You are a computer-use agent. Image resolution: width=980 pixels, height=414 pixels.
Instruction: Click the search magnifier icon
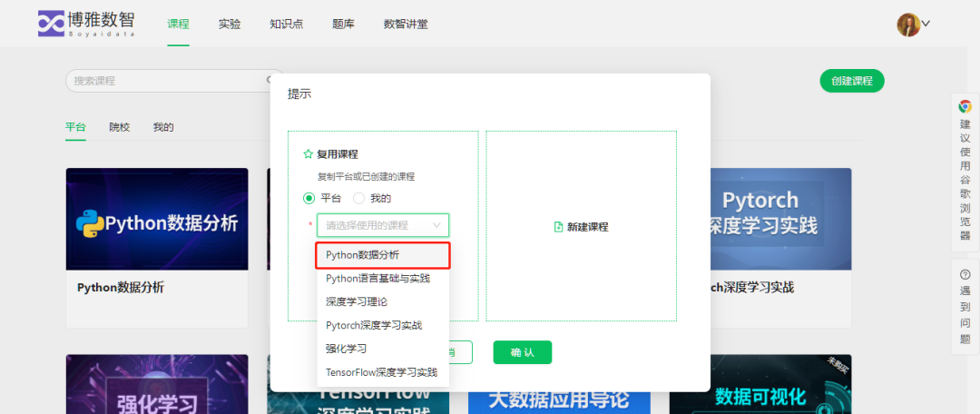click(x=270, y=81)
